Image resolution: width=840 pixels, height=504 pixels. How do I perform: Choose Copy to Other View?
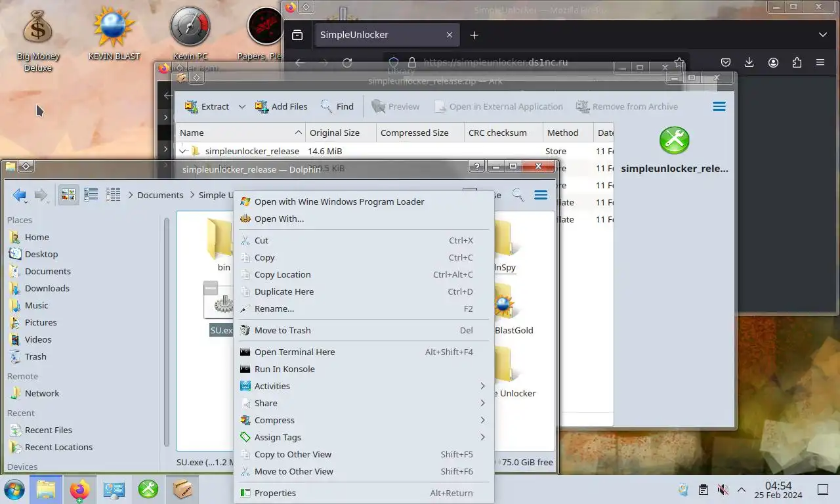coord(364,454)
